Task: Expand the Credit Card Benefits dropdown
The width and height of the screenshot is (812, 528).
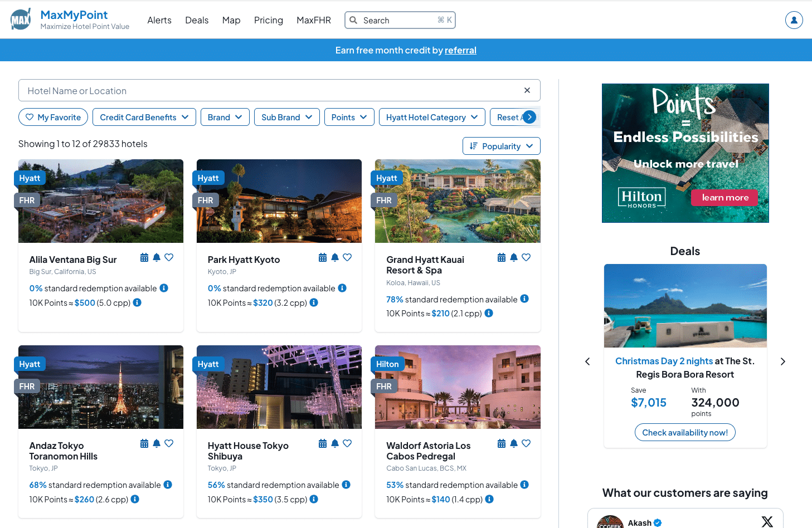Action: click(144, 117)
